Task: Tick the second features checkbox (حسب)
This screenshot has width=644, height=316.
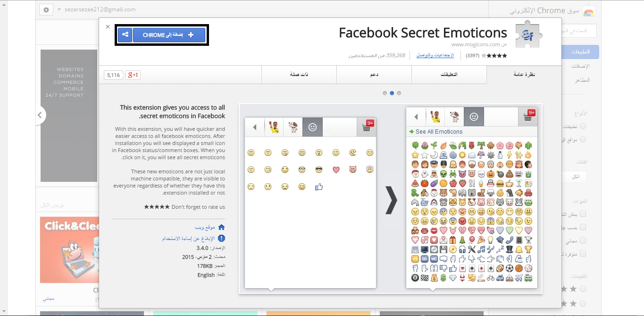Action: (583, 227)
